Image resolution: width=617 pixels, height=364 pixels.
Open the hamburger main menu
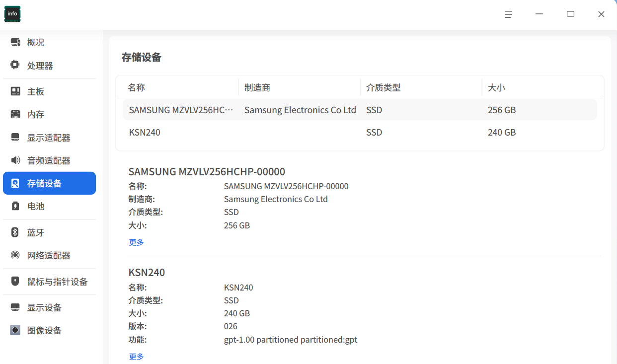(x=508, y=14)
